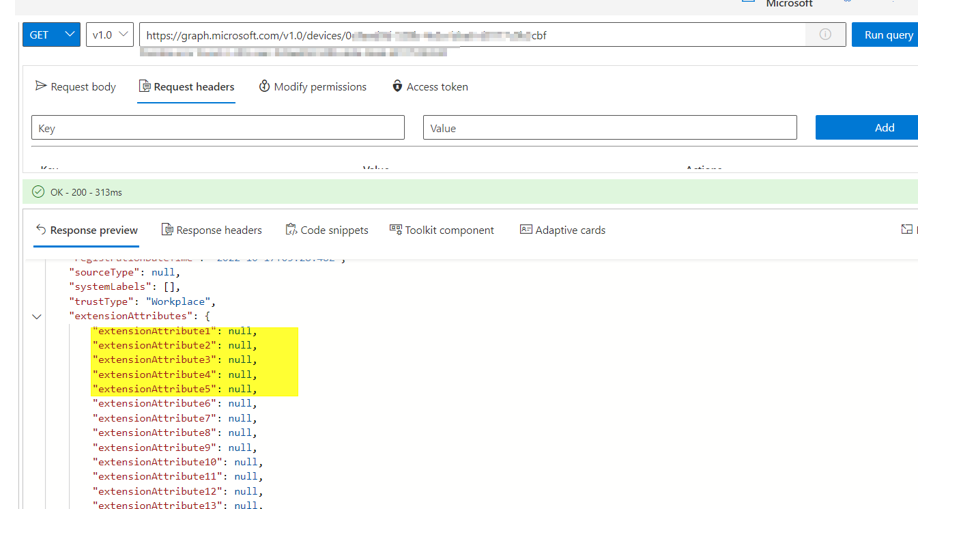Viewport: 956px width, 555px height.
Task: Click the "extensionAttribute5" line
Action: coord(174,389)
